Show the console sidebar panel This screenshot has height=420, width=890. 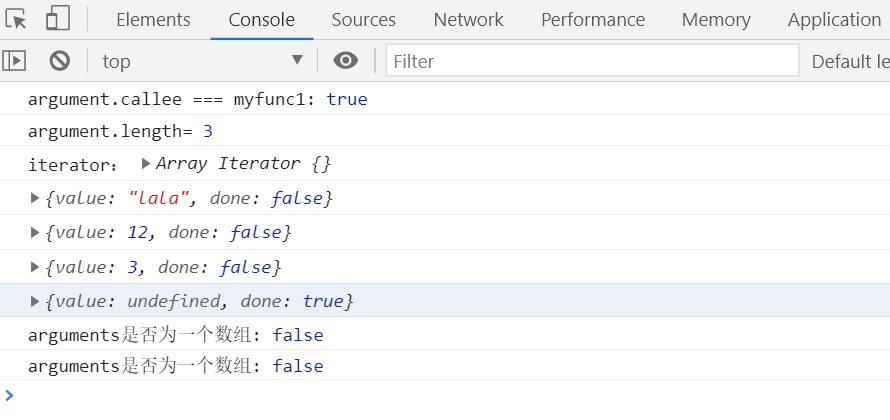[14, 61]
